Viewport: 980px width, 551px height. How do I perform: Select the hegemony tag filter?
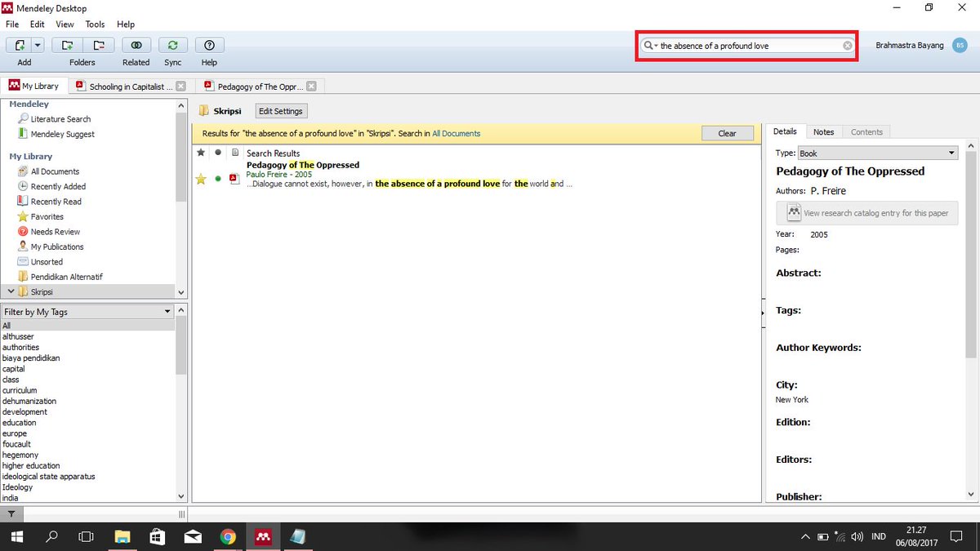pos(20,455)
